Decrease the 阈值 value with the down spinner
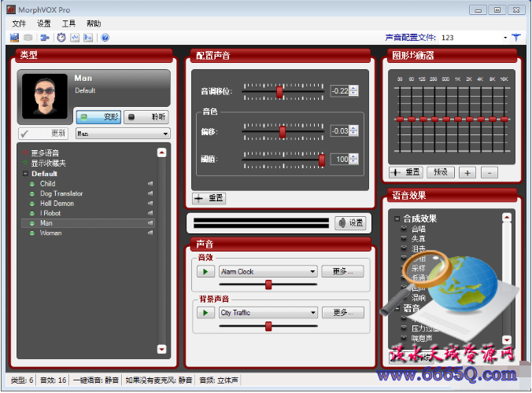This screenshot has height=393, width=532. point(353,161)
